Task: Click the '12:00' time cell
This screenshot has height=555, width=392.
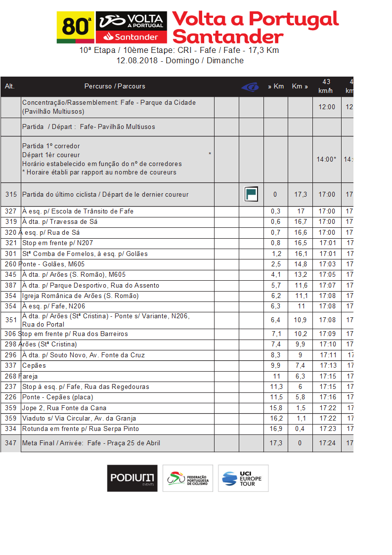Action: (x=326, y=107)
